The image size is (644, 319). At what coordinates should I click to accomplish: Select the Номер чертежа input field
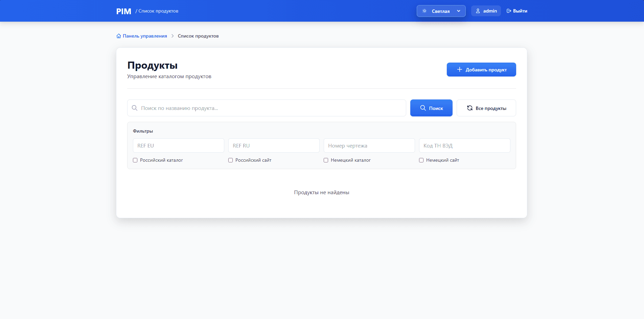(369, 146)
